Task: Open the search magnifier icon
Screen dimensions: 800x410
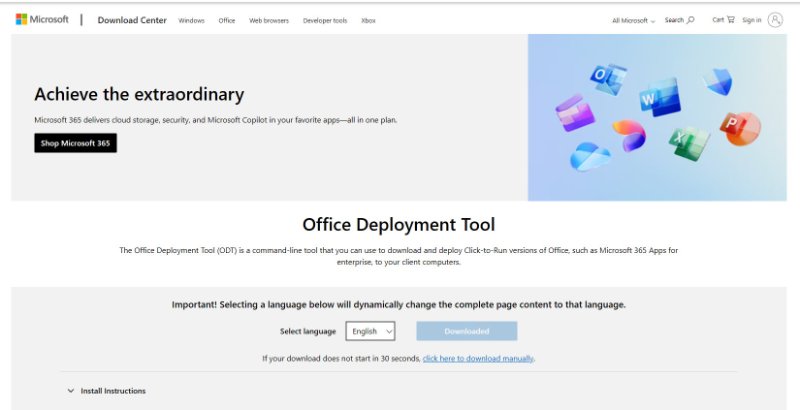Action: 690,20
